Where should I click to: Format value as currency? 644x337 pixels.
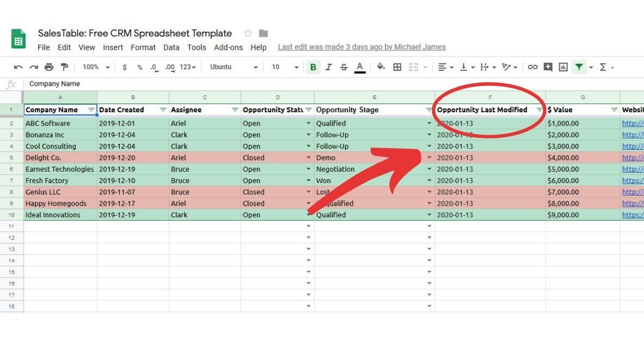[125, 67]
